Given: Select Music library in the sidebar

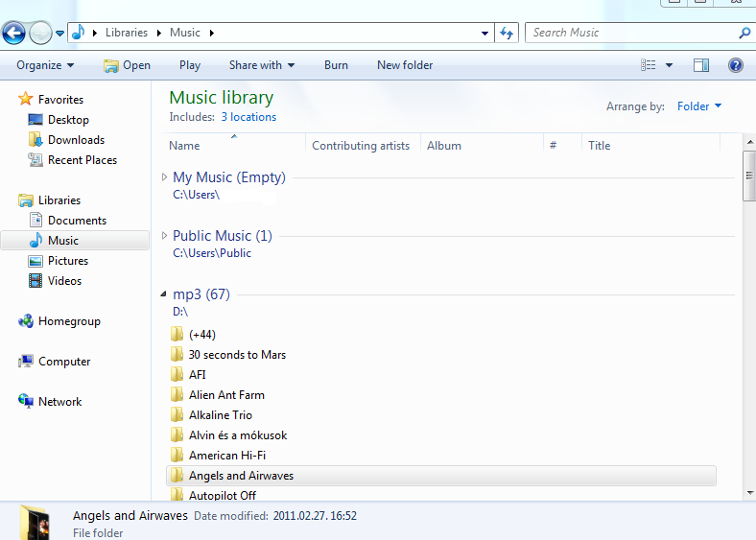Looking at the screenshot, I should [75, 240].
